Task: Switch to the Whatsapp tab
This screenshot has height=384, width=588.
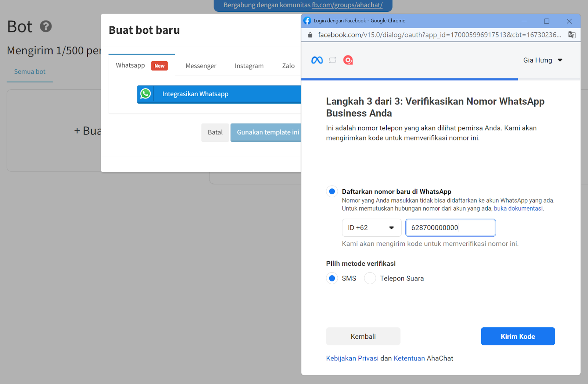Action: point(141,65)
